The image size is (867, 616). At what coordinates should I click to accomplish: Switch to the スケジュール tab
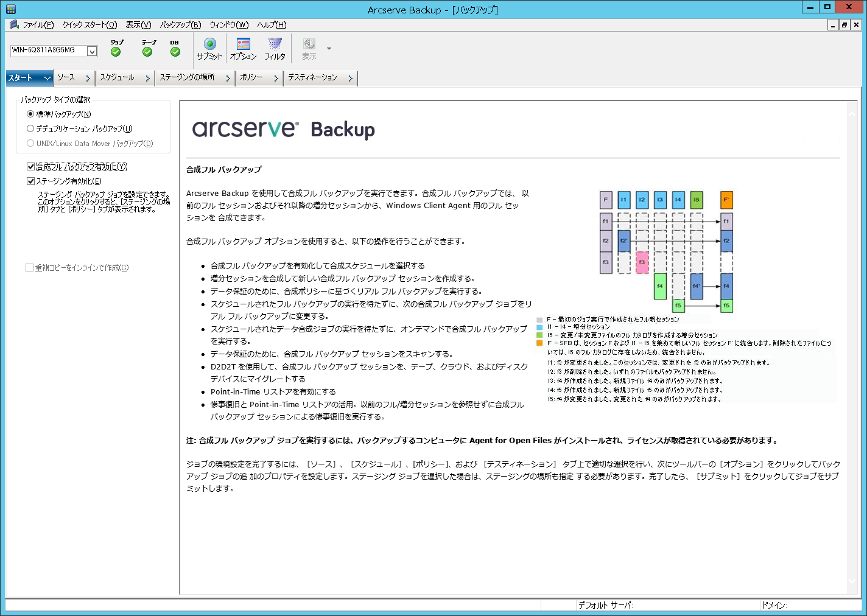tap(125, 78)
